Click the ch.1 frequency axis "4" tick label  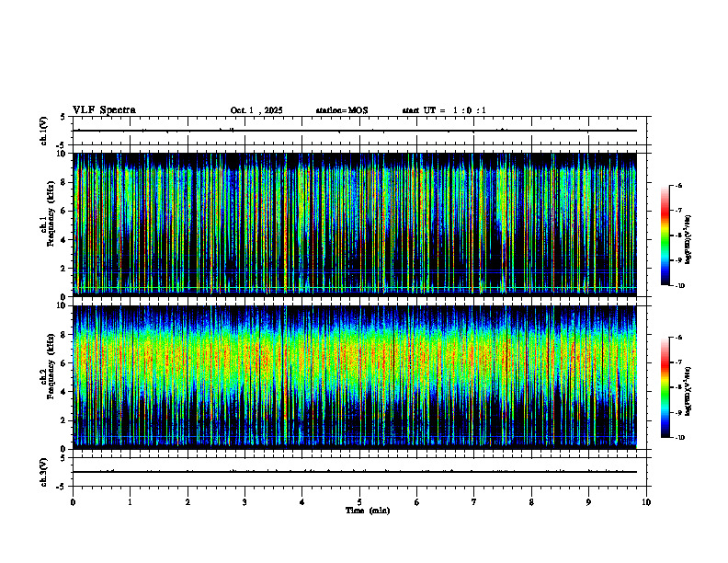point(64,240)
